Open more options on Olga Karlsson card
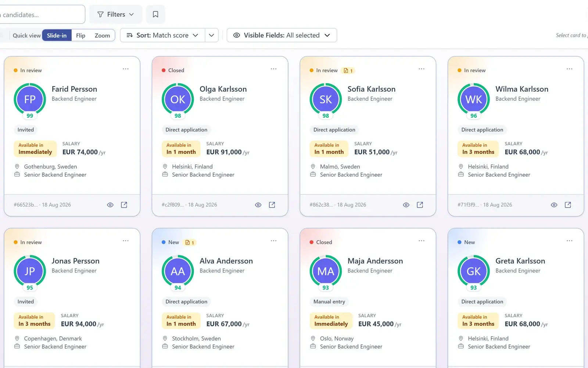 273,69
